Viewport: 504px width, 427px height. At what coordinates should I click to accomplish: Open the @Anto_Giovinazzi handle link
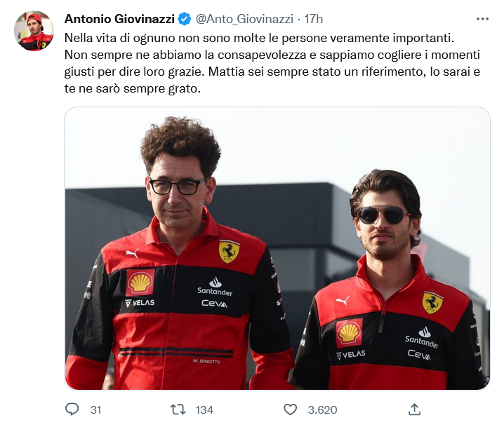[x=244, y=19]
